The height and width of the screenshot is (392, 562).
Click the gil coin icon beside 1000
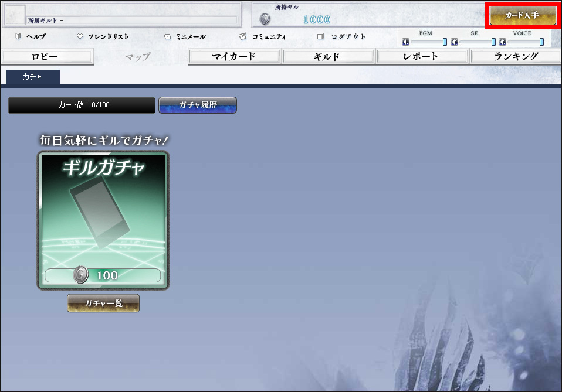(x=265, y=19)
